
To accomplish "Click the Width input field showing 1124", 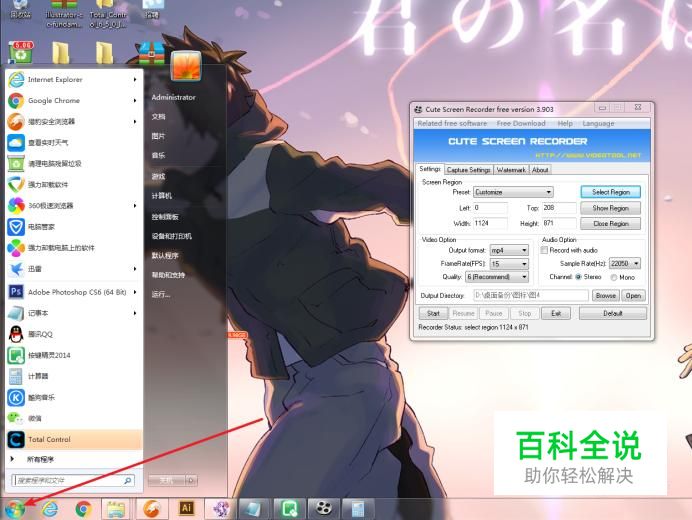I will [490, 223].
